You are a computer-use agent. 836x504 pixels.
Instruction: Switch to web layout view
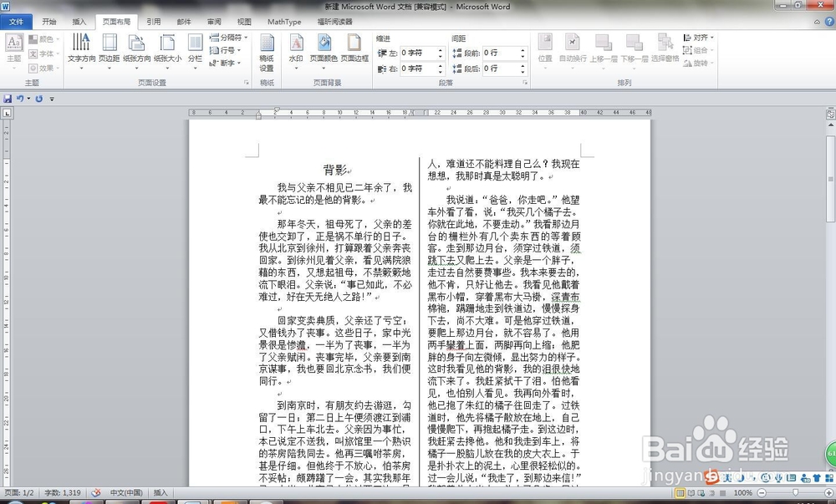[x=701, y=493]
